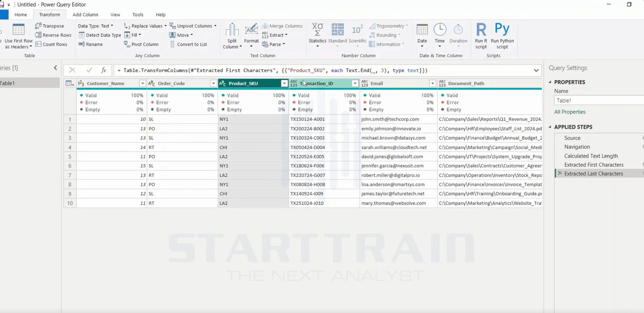This screenshot has height=313, width=644.
Task: Click the table corner menu icon
Action: coord(69,83)
